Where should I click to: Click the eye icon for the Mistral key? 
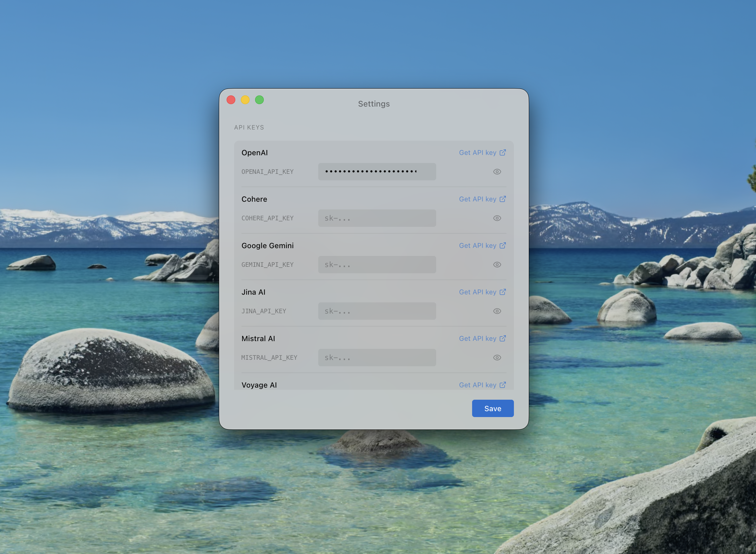497,358
